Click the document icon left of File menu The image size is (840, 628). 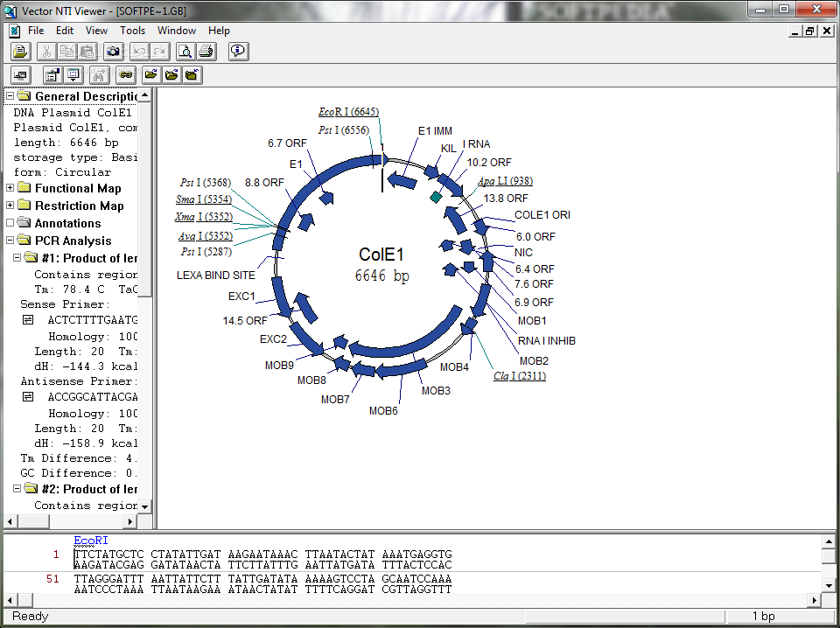15,31
